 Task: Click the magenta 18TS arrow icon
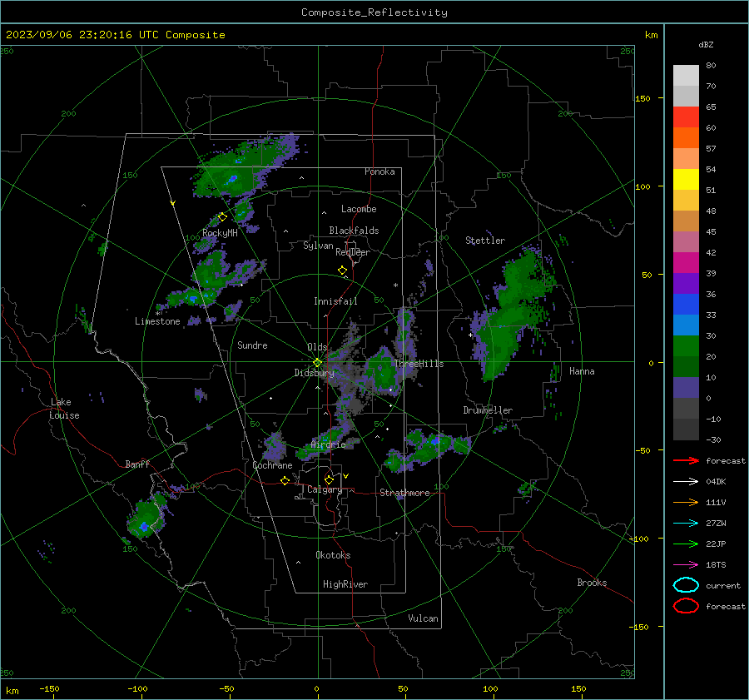(686, 565)
